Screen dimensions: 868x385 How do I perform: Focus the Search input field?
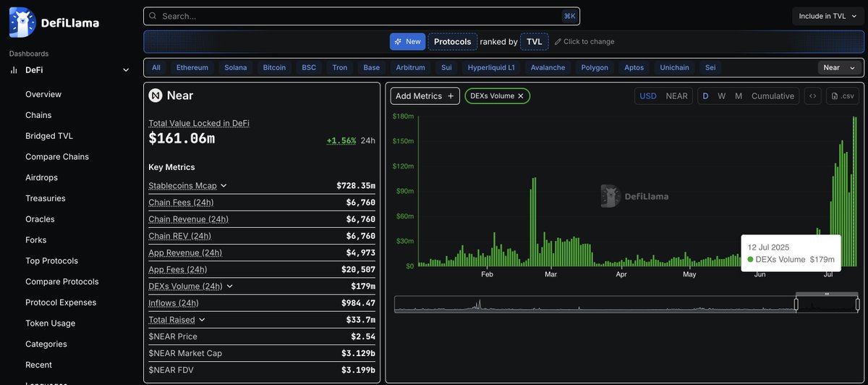[x=362, y=16]
